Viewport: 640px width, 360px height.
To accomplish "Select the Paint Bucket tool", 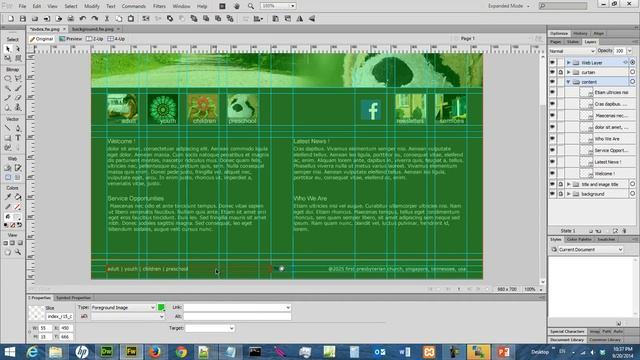I will 18,197.
